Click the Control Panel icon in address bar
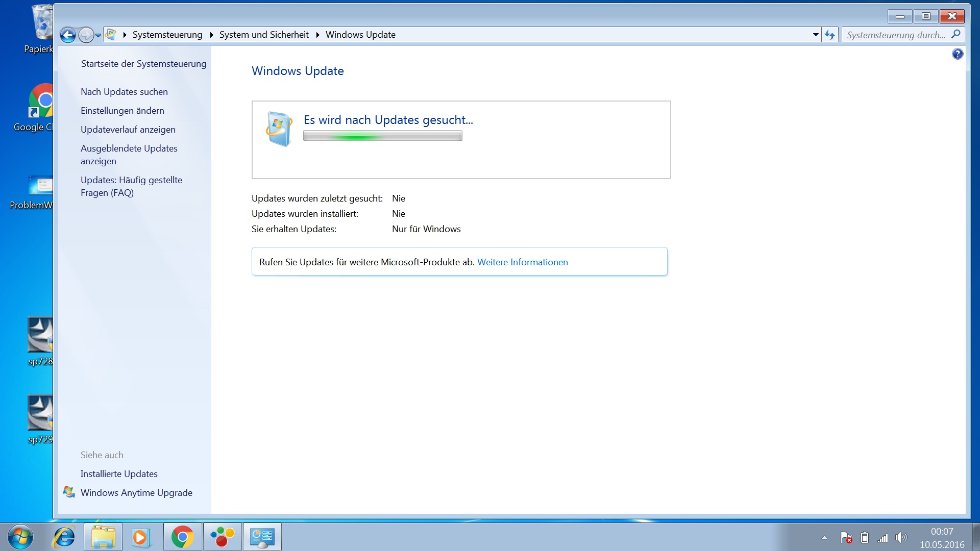This screenshot has width=980, height=551. (110, 34)
